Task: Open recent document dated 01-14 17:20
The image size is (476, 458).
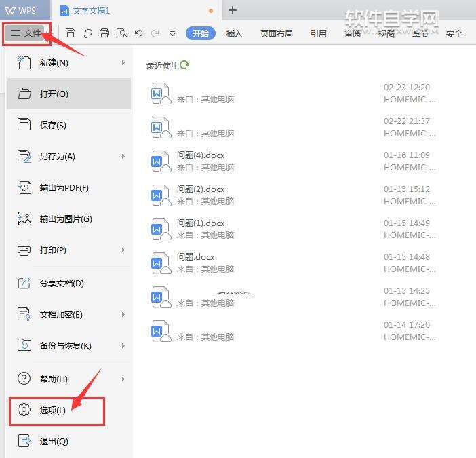Action: (x=293, y=330)
